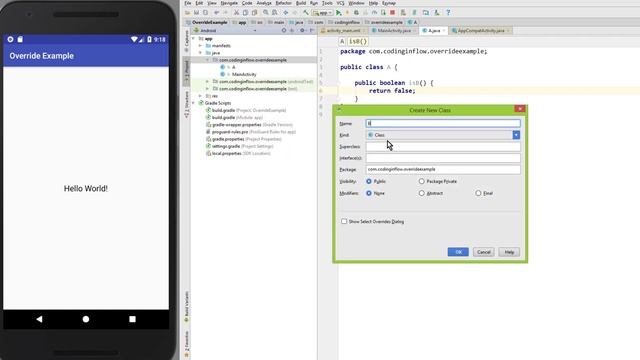Click scroll-from-source target icon in project panel

[x=284, y=31]
